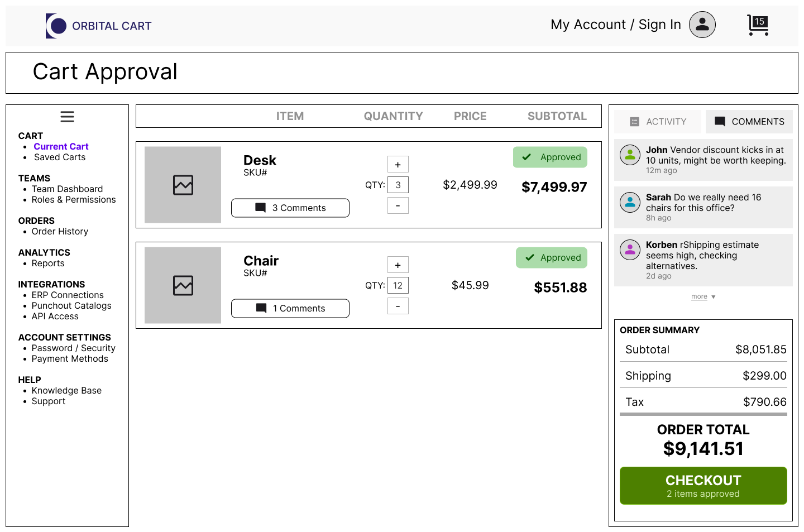This screenshot has width=804, height=532.
Task: Toggle the Approved status on Desk
Action: pos(550,157)
